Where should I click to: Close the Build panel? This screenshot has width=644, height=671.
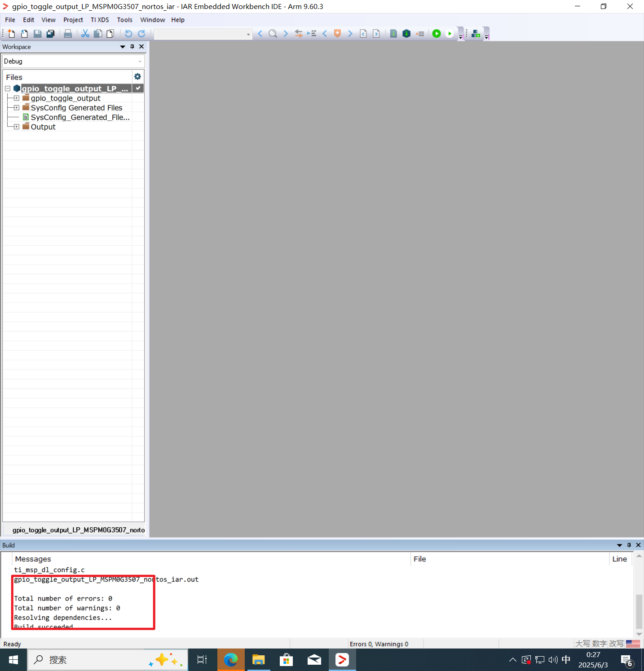(638, 545)
